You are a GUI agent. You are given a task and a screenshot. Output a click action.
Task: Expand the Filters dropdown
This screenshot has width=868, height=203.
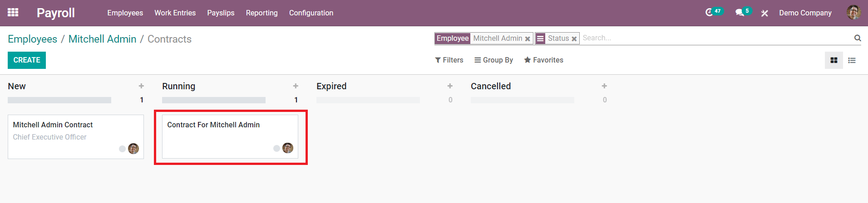tap(449, 60)
